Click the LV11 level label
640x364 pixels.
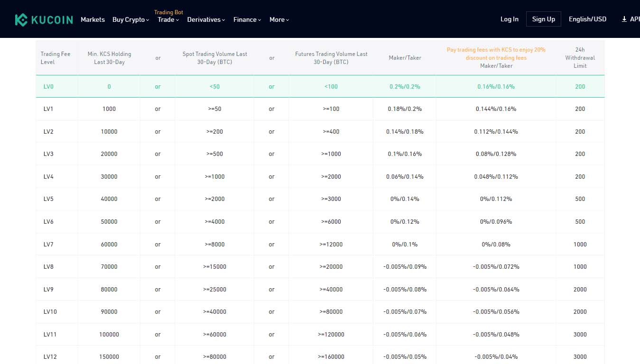coord(50,335)
